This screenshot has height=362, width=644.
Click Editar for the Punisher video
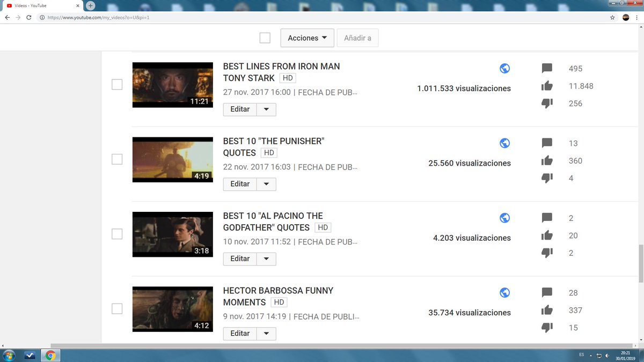click(240, 184)
